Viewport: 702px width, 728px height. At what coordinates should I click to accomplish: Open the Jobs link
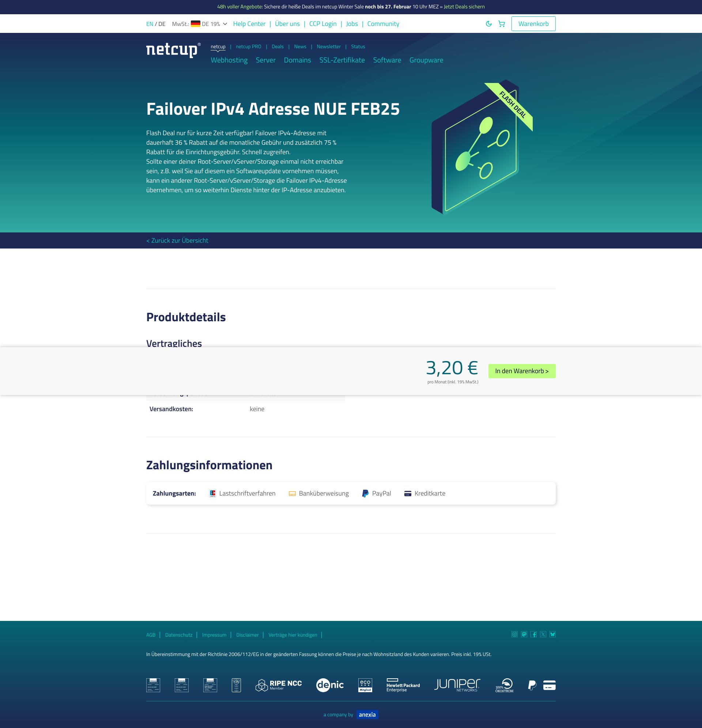(352, 24)
